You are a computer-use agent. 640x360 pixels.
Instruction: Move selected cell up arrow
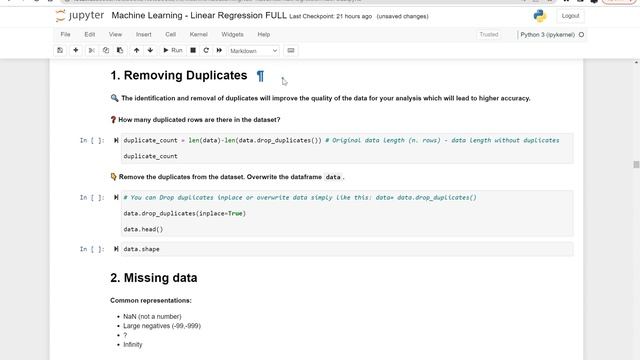tap(136, 50)
